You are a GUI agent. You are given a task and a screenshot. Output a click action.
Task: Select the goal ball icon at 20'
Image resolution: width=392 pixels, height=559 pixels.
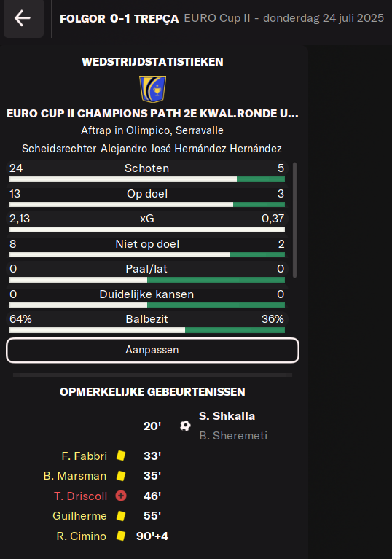click(x=185, y=426)
